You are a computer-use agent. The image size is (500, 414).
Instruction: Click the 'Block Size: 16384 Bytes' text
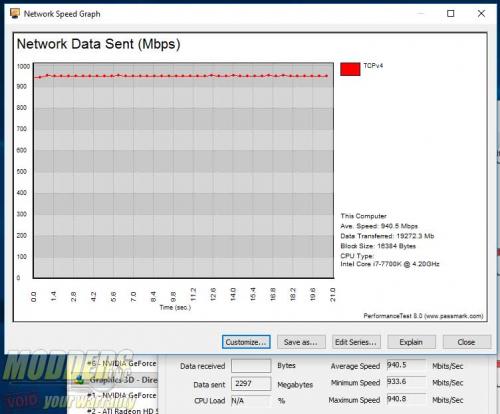point(378,246)
